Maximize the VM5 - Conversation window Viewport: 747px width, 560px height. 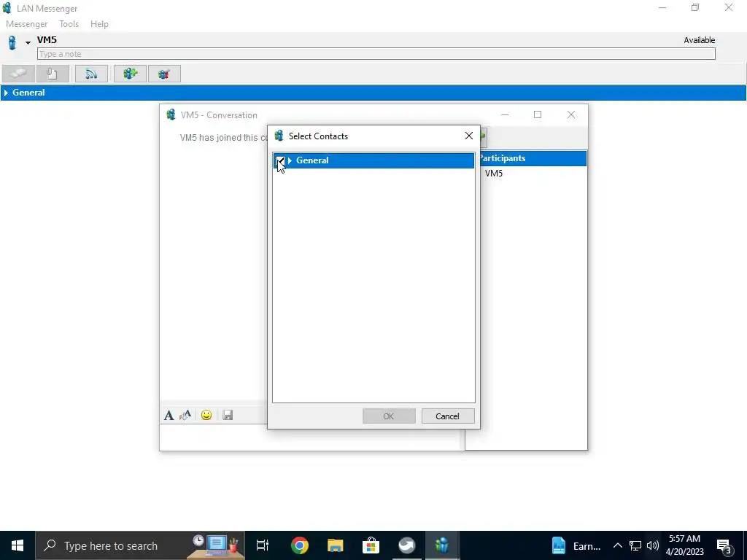click(538, 114)
